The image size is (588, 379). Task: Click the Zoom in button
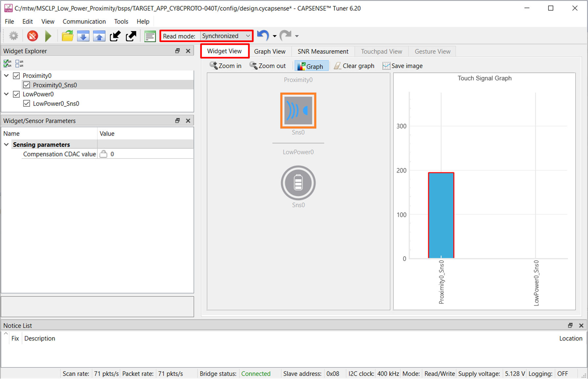[x=226, y=66]
